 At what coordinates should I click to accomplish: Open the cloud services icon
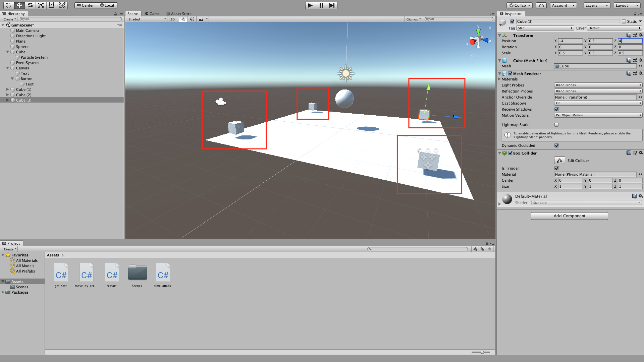tap(541, 5)
